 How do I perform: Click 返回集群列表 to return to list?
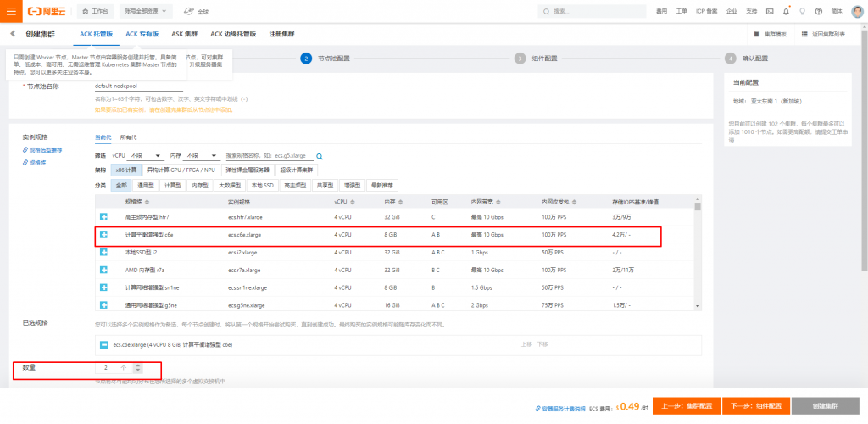pyautogui.click(x=824, y=34)
